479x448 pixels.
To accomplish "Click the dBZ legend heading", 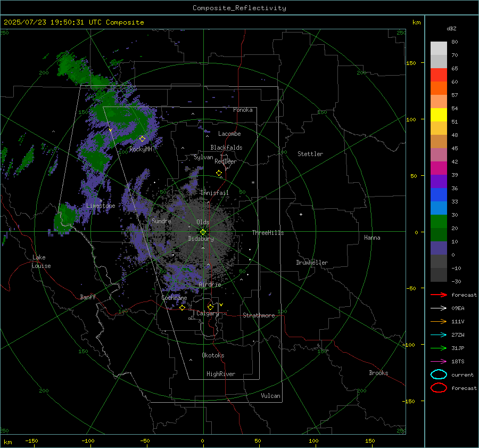I will 451,28.
